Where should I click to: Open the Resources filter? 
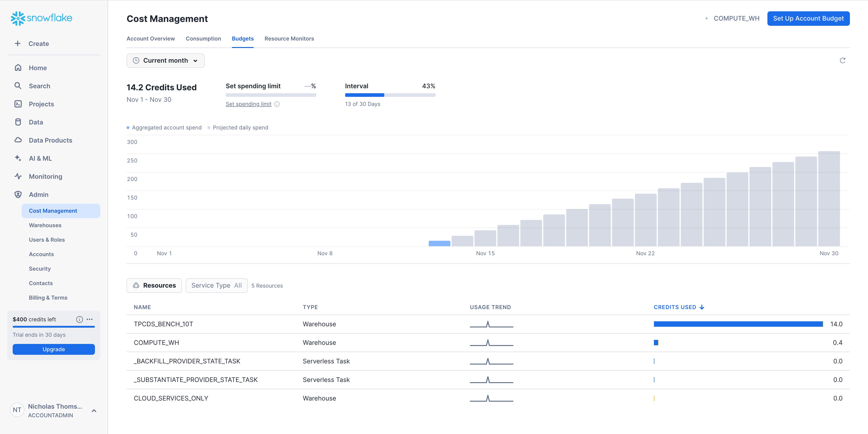coord(154,285)
